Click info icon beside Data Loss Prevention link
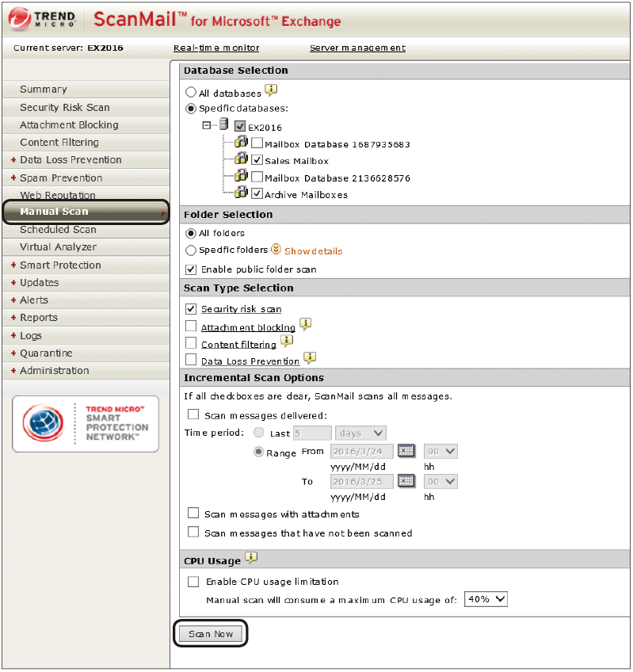Viewport: 633px width, 672px height. [x=310, y=358]
